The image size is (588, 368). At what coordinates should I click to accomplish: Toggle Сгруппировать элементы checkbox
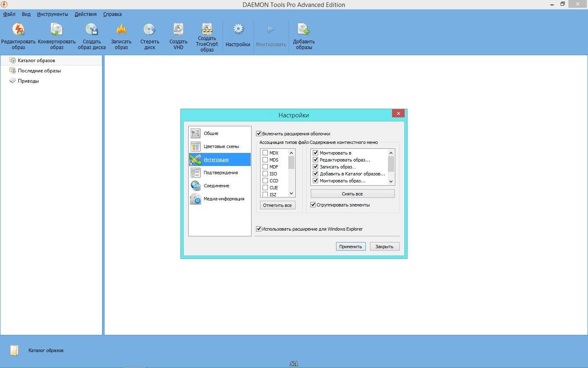[x=313, y=205]
